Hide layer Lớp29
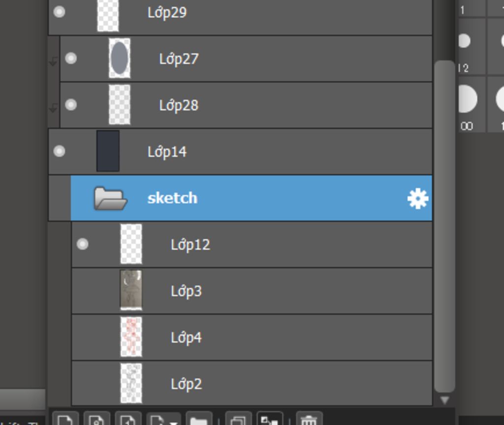504x425 pixels. tap(59, 12)
